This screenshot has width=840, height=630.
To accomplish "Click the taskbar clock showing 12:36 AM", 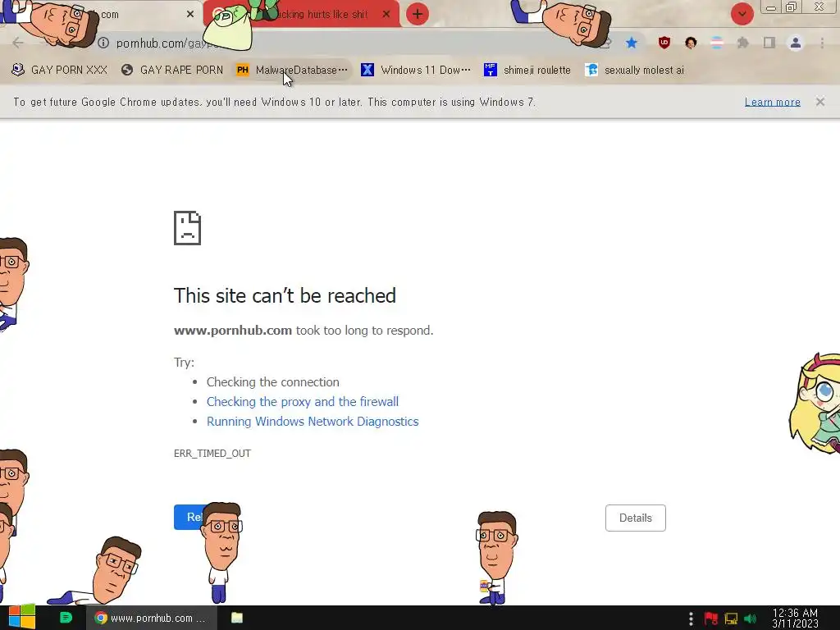I will [795, 619].
